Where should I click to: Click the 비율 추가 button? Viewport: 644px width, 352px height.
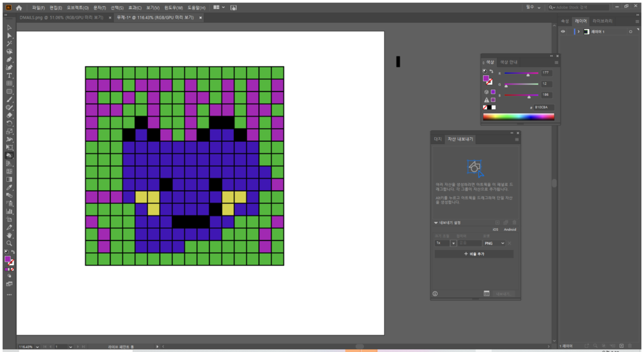(x=474, y=253)
